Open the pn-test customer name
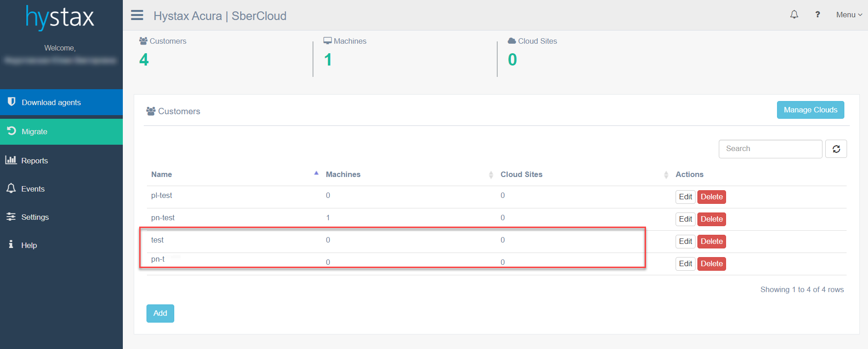The height and width of the screenshot is (349, 868). tap(163, 217)
